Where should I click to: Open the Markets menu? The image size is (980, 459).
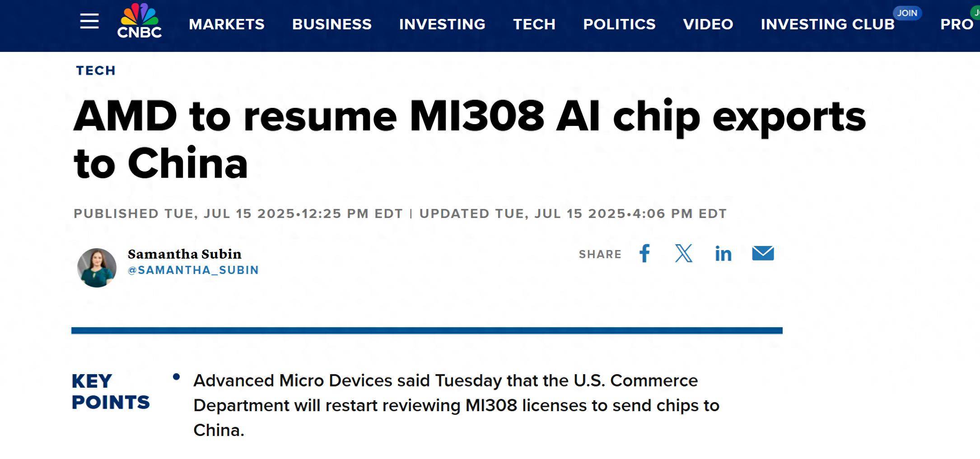tap(226, 24)
